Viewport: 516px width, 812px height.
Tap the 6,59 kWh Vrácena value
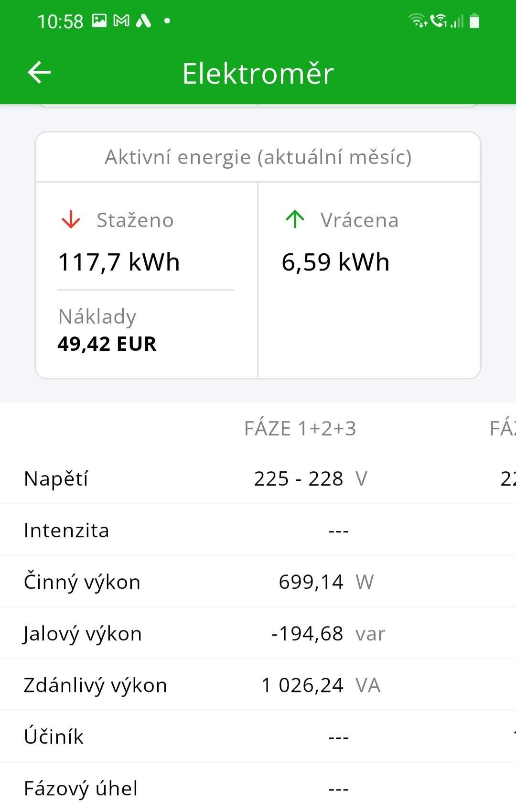coord(335,262)
